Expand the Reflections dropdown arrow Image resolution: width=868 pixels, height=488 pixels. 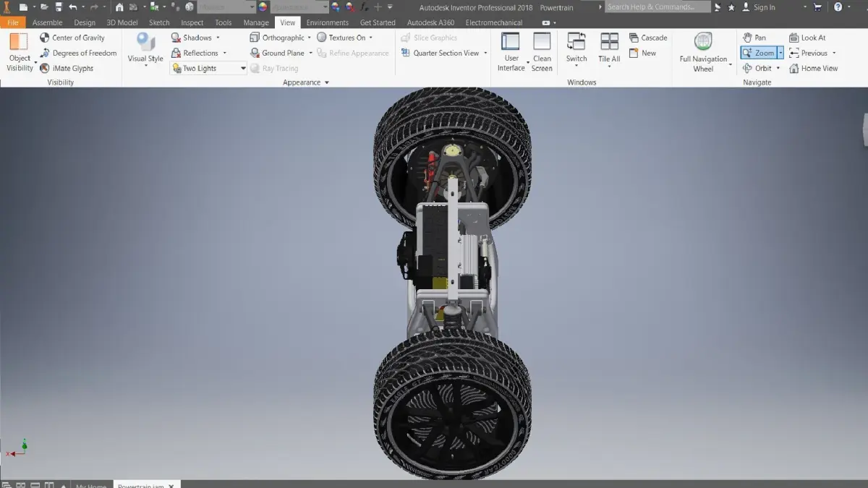pos(224,53)
